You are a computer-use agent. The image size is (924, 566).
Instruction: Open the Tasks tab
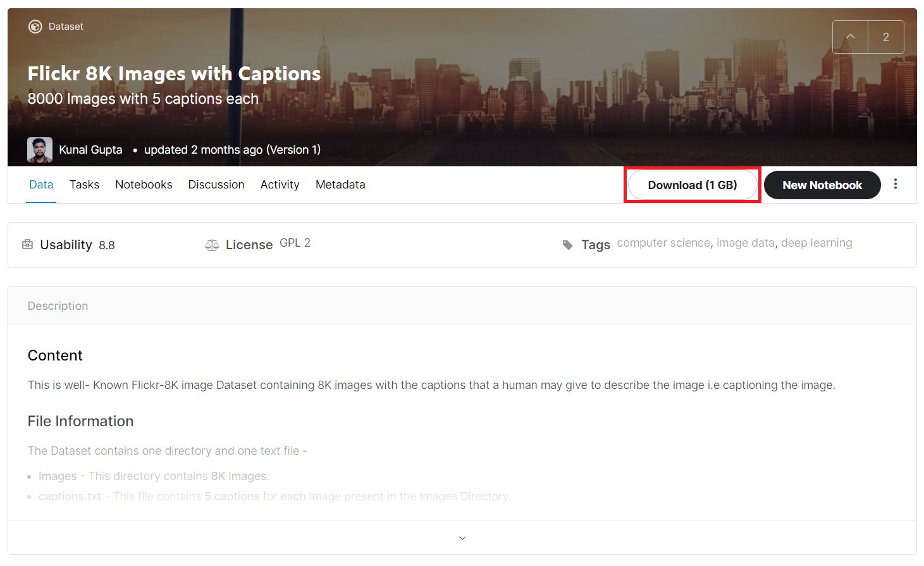(x=84, y=185)
